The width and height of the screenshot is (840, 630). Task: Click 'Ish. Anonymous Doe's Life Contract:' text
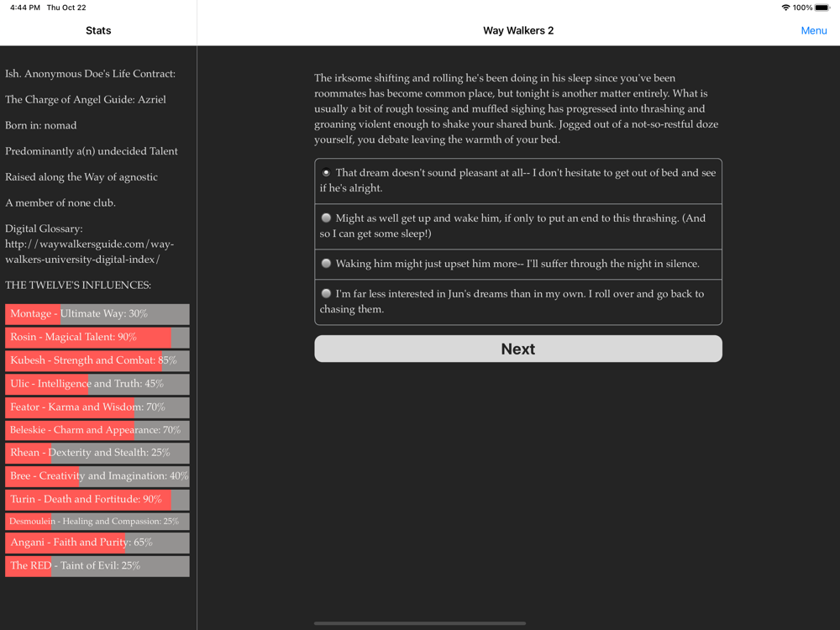click(90, 74)
